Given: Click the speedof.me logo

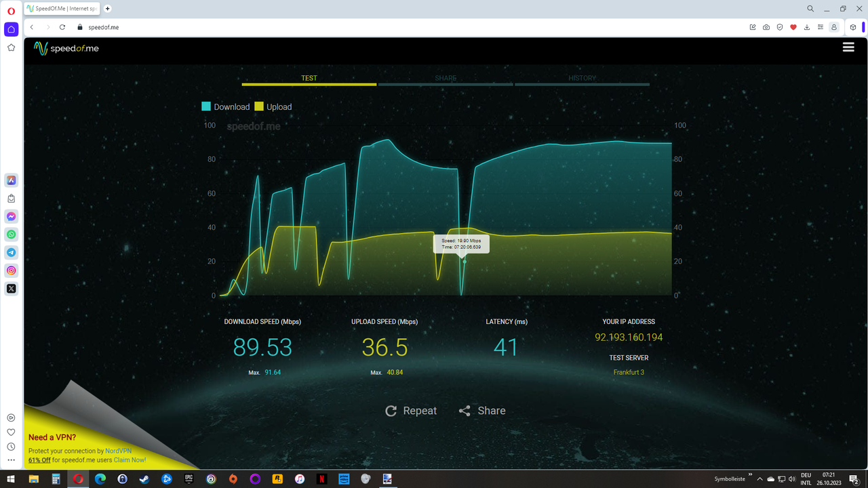Looking at the screenshot, I should pyautogui.click(x=66, y=48).
